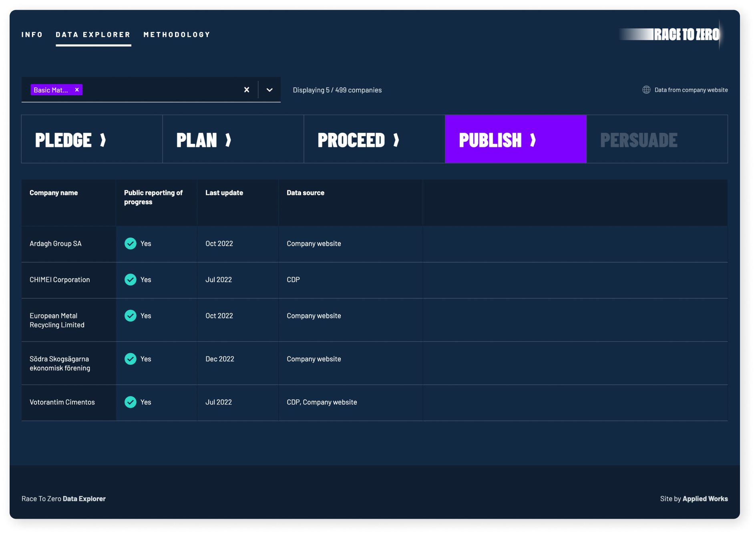This screenshot has width=756, height=535.
Task: Click the Company name column header
Action: pyautogui.click(x=54, y=193)
